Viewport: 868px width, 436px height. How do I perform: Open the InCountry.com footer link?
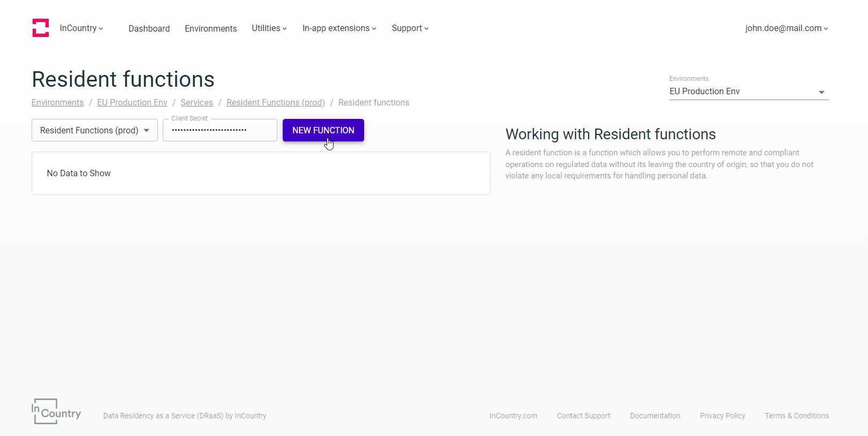514,416
